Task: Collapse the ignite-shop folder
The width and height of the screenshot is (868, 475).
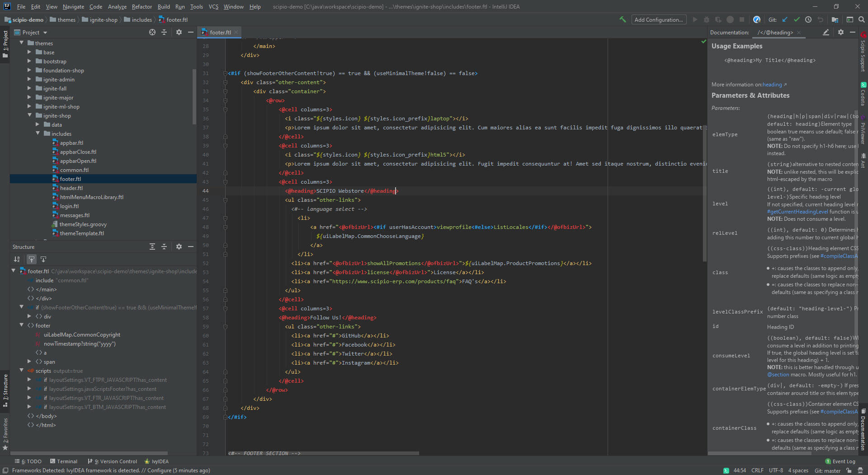Action: [x=29, y=115]
